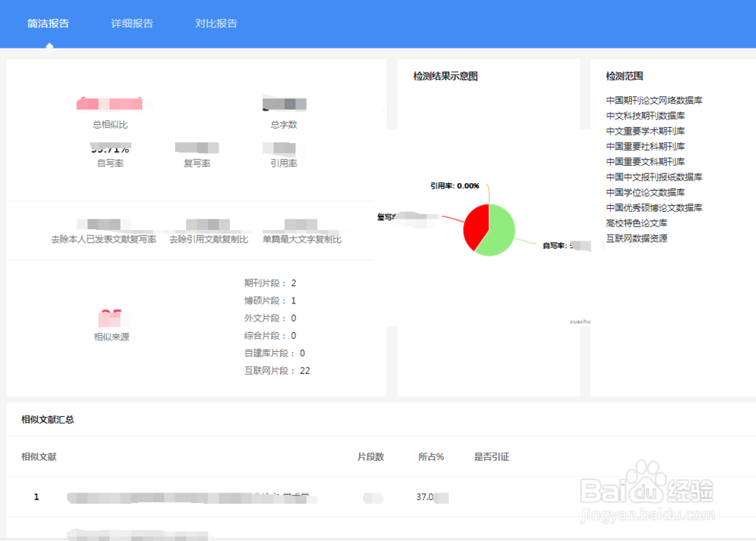Select the 简洁报告 tab
The width and height of the screenshot is (756, 541).
[x=48, y=23]
